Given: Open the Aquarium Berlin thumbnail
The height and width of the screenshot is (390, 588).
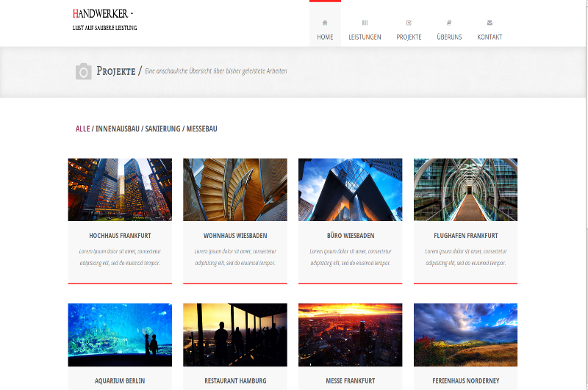Looking at the screenshot, I should click(120, 335).
